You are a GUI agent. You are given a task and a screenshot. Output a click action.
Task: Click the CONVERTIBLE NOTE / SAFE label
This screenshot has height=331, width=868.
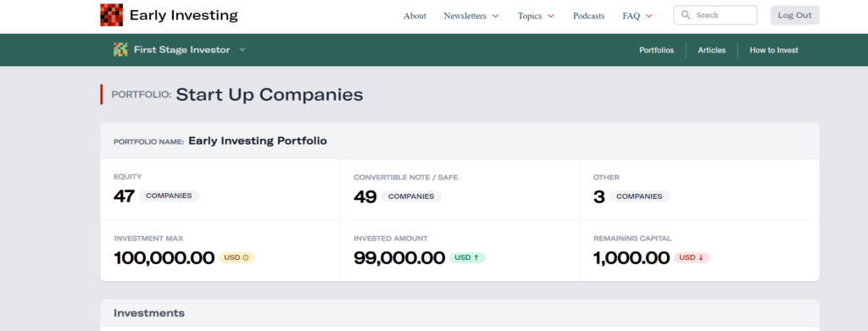coord(406,178)
